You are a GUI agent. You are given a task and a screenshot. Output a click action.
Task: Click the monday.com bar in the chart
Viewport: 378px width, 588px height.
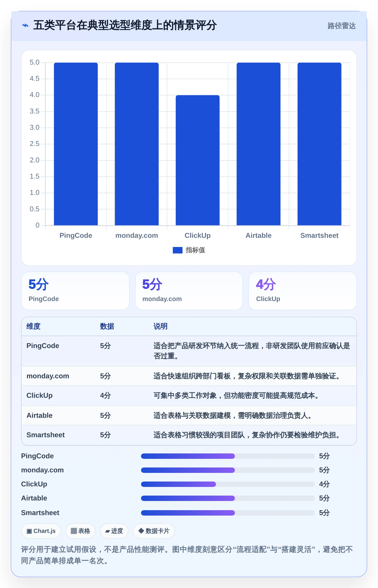pyautogui.click(x=137, y=144)
